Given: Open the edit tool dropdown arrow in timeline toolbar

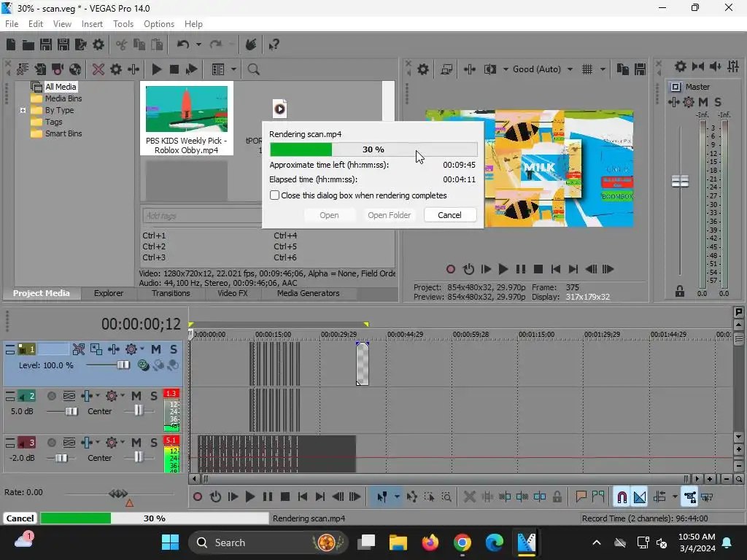Looking at the screenshot, I should pyautogui.click(x=397, y=497).
